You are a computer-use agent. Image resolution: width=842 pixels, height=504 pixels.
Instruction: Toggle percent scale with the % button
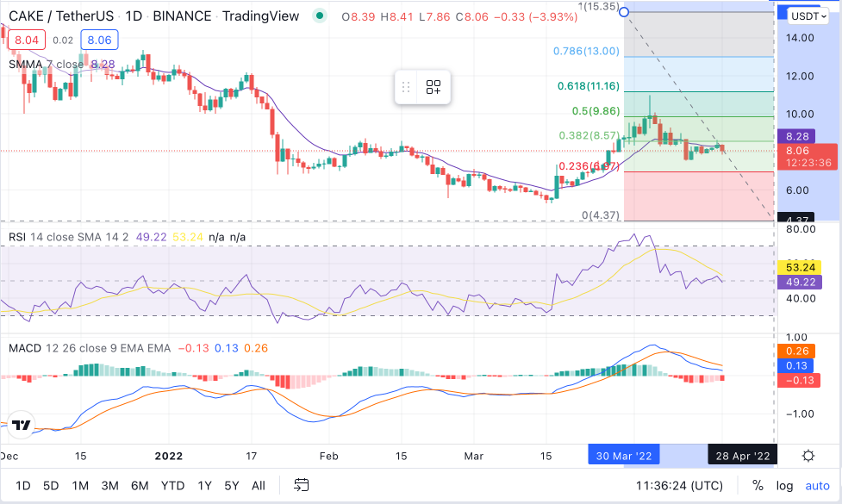[758, 486]
